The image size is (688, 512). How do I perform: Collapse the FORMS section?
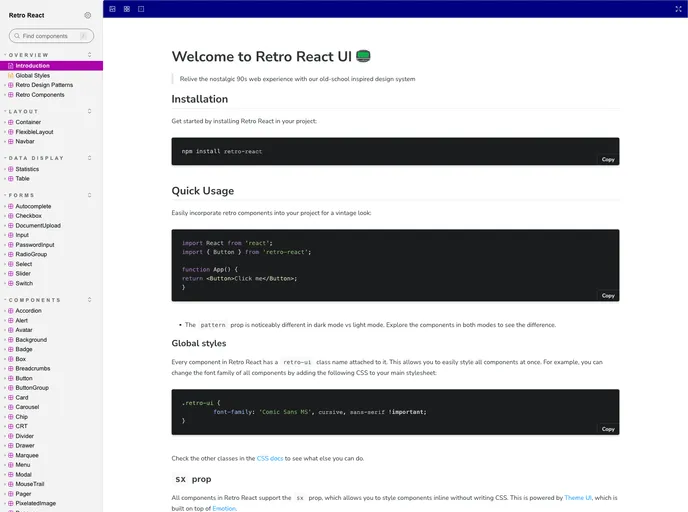coord(21,195)
